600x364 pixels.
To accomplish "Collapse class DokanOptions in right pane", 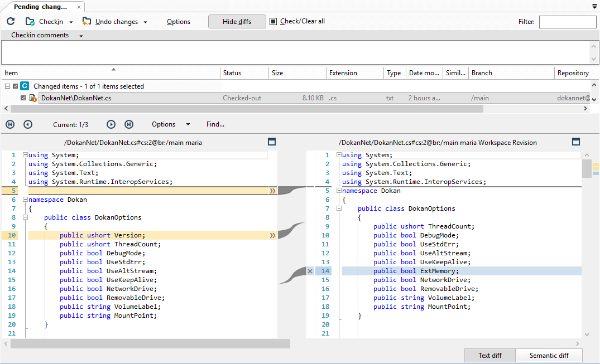I will click(x=339, y=208).
